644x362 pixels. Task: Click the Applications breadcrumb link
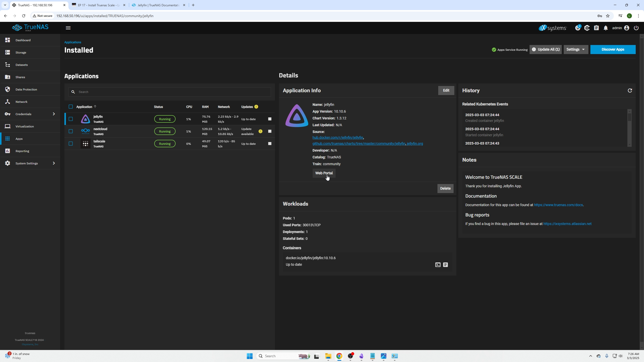73,42
